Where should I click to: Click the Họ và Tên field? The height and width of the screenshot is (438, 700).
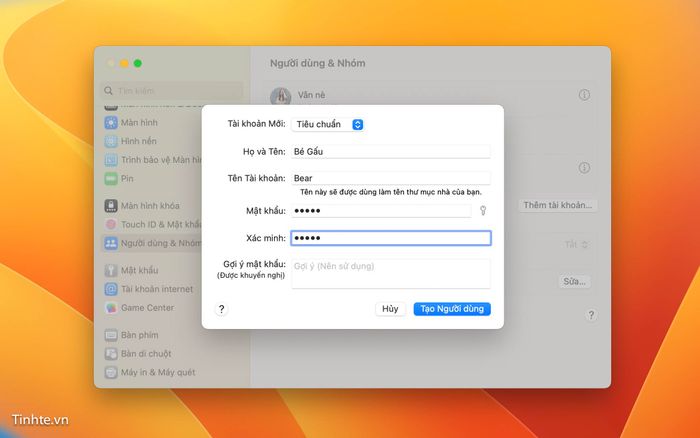point(391,151)
